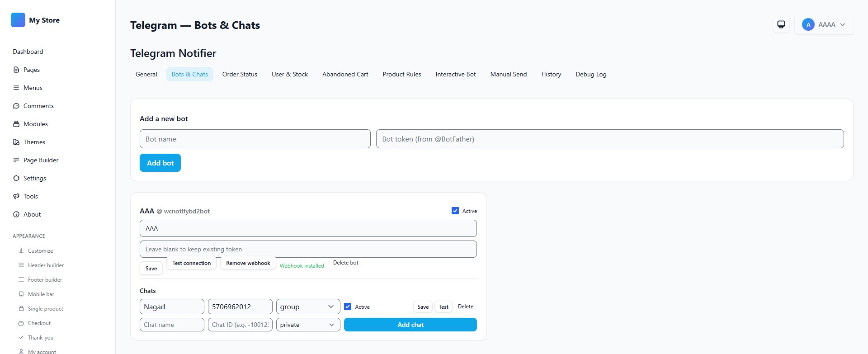868x354 pixels.
Task: Toggle the Active checkbox for Nagad chat
Action: pyautogui.click(x=348, y=307)
